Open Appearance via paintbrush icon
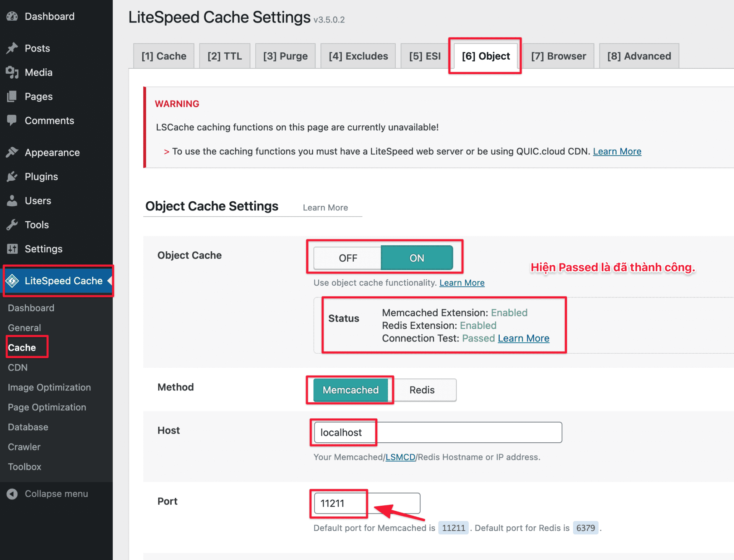Image resolution: width=734 pixels, height=560 pixels. click(13, 152)
